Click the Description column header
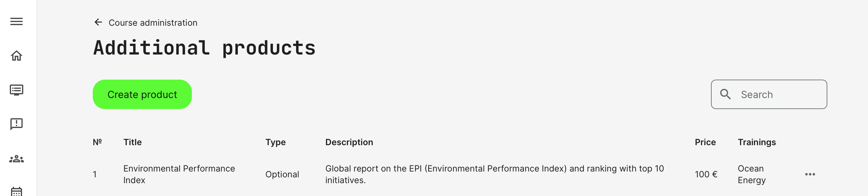Screen dimensions: 868x196 349,142
